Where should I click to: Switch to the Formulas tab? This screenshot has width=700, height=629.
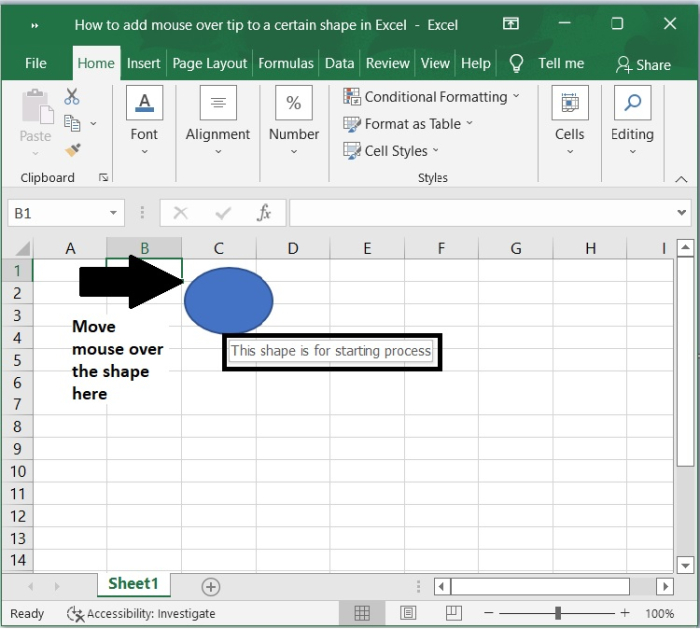click(x=286, y=63)
